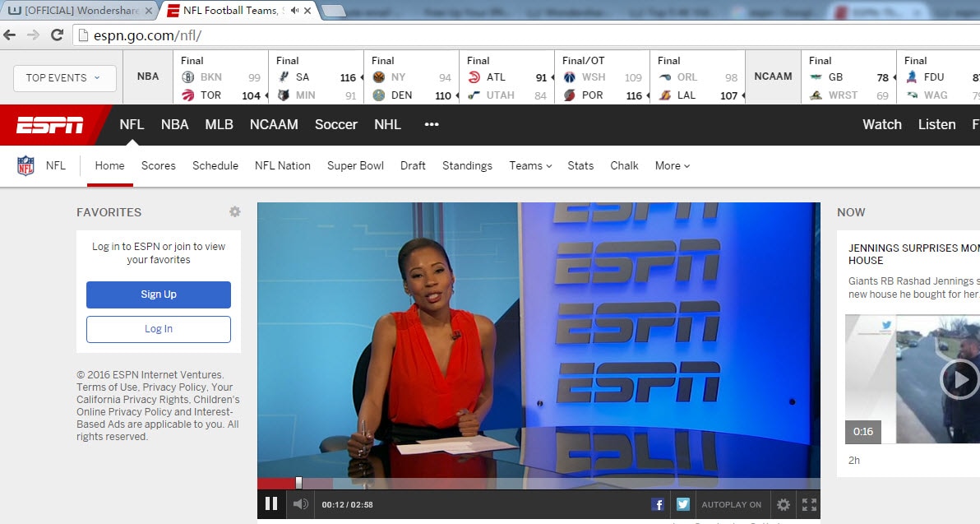Image resolution: width=980 pixels, height=524 pixels.
Task: Click the video progress slider handle
Action: [298, 483]
